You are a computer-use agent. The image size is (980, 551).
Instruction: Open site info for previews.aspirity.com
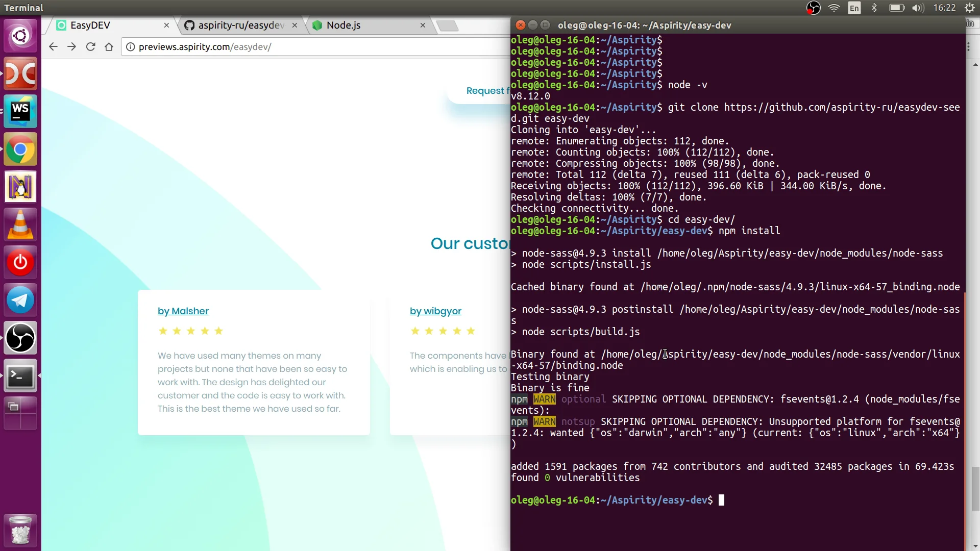point(131,46)
